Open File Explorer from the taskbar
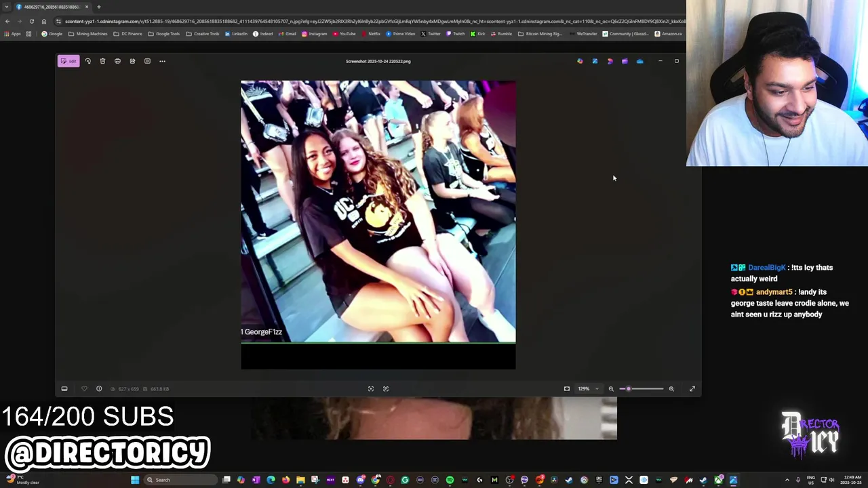 [300, 480]
